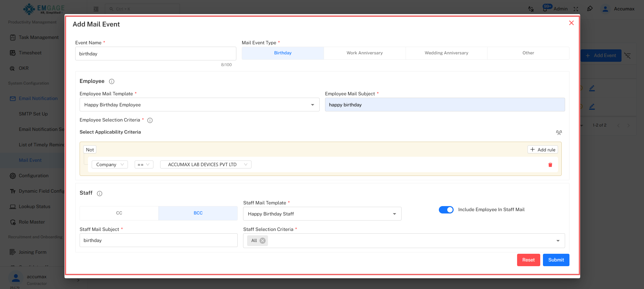Delete the Company rule with trash icon
This screenshot has width=644, height=289.
(550, 165)
